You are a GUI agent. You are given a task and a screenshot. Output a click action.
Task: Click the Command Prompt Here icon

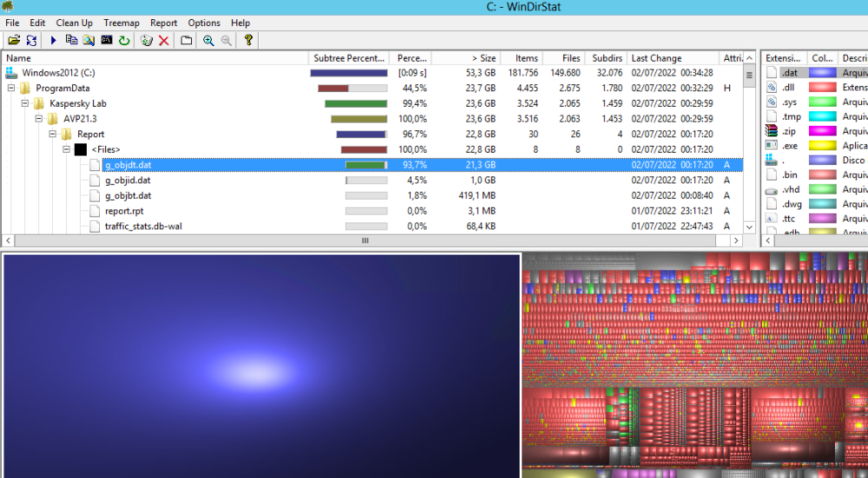(106, 40)
